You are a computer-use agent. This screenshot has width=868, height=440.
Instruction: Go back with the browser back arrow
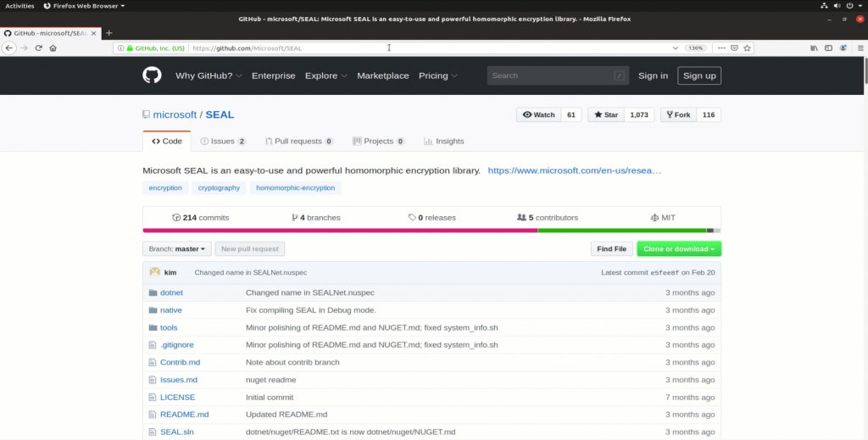8,48
